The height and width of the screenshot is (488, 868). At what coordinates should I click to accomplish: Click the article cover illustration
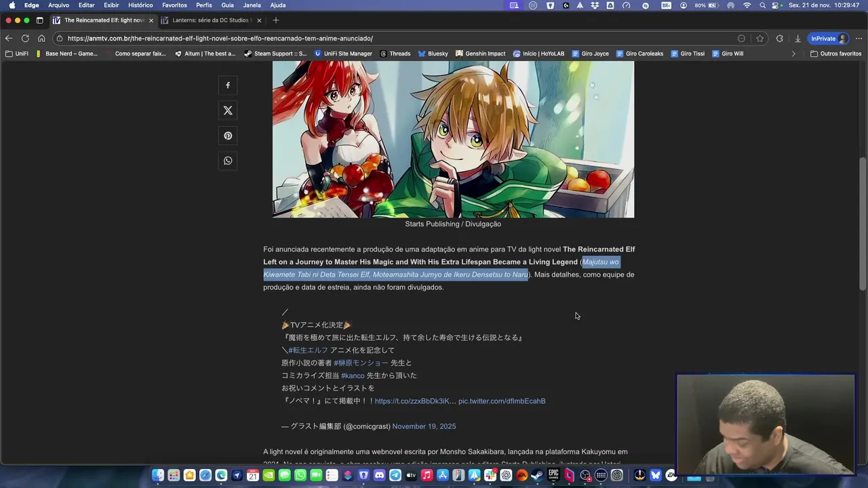tap(453, 139)
